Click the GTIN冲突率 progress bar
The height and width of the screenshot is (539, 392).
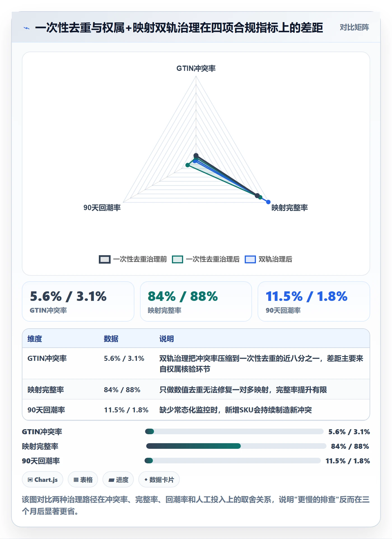234,431
